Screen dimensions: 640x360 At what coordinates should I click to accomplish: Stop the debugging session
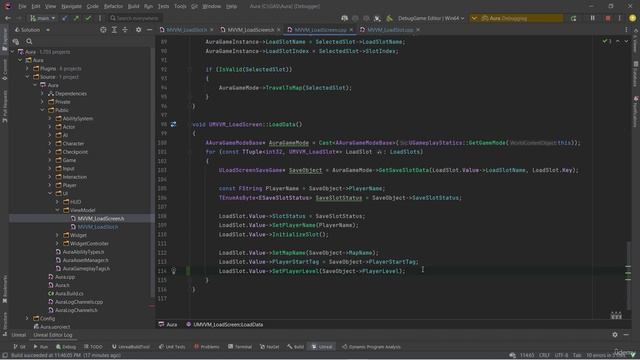coord(608,18)
